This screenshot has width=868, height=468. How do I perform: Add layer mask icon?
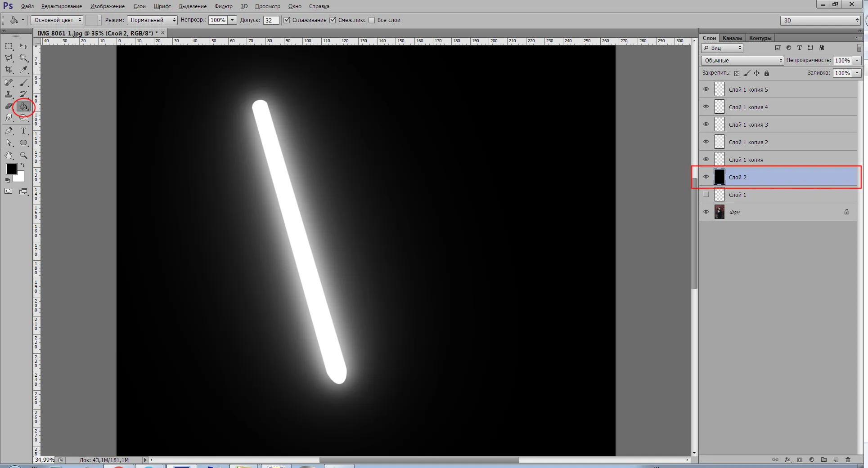tap(800, 460)
